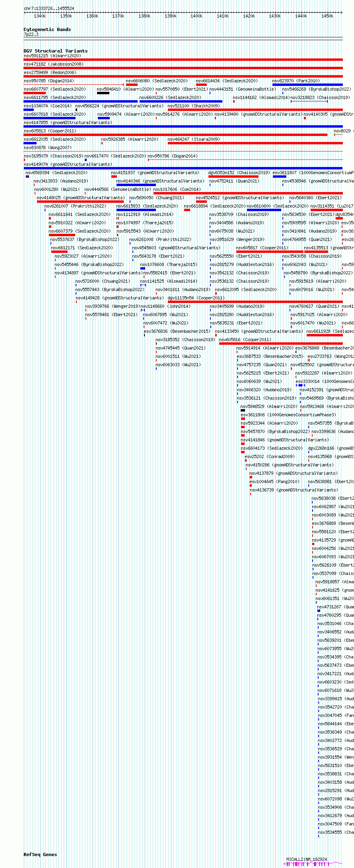
Task: Select nsv6001280 (Wu2021) variant
Action: pos(35,193)
